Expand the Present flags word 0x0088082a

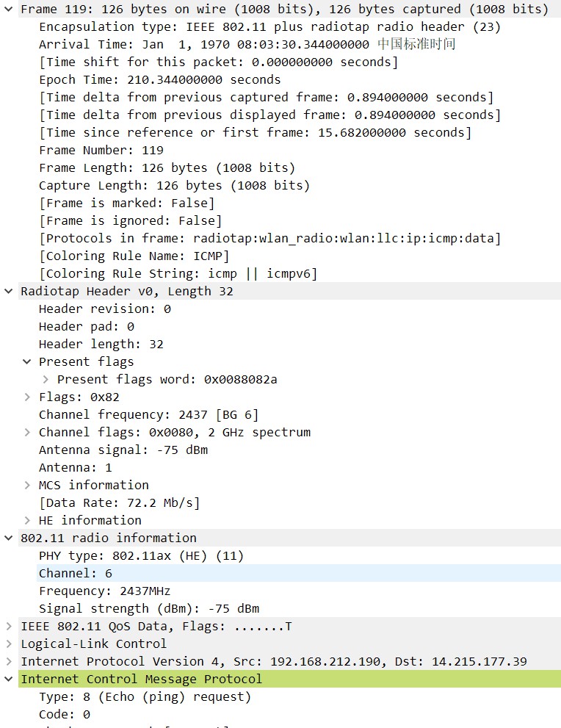[x=46, y=380]
